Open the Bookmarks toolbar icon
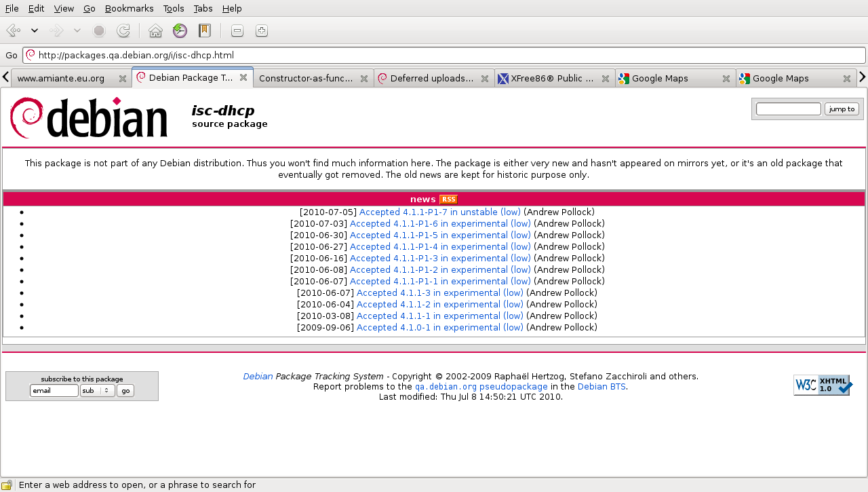 (x=204, y=31)
